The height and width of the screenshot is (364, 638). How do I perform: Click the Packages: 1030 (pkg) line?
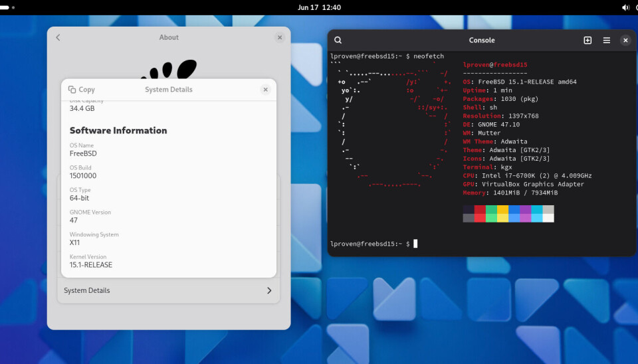coord(500,99)
